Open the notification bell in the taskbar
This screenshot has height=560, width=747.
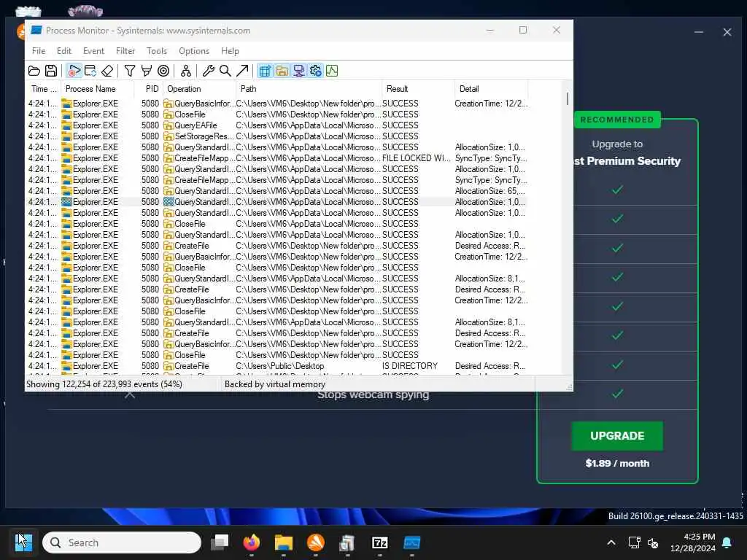click(727, 542)
